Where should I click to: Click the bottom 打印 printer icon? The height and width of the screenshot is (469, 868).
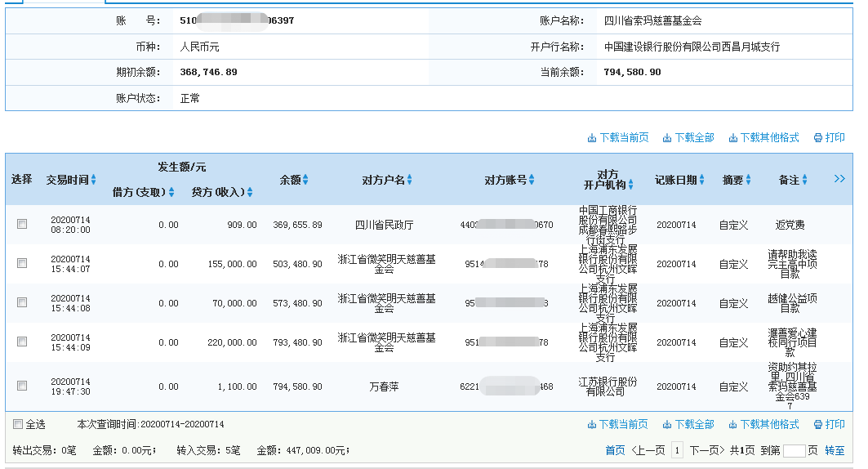point(818,425)
